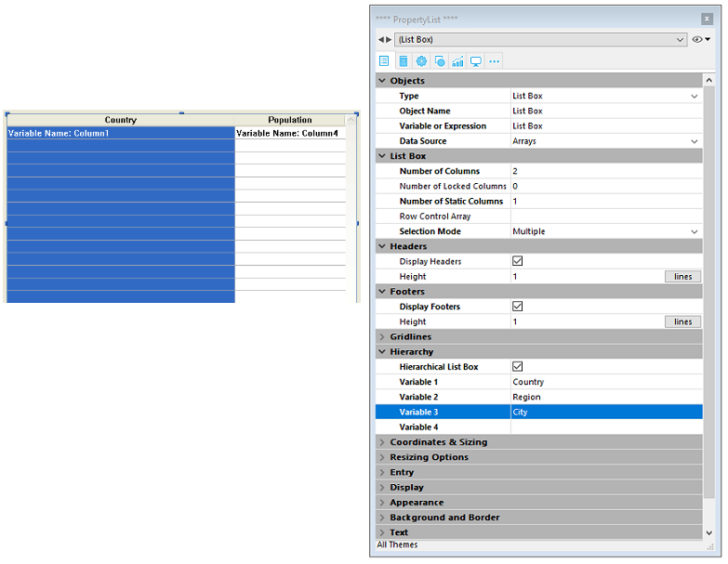Click the bar chart icon in toolbar
Viewport: 728px width, 564px height.
point(457,61)
